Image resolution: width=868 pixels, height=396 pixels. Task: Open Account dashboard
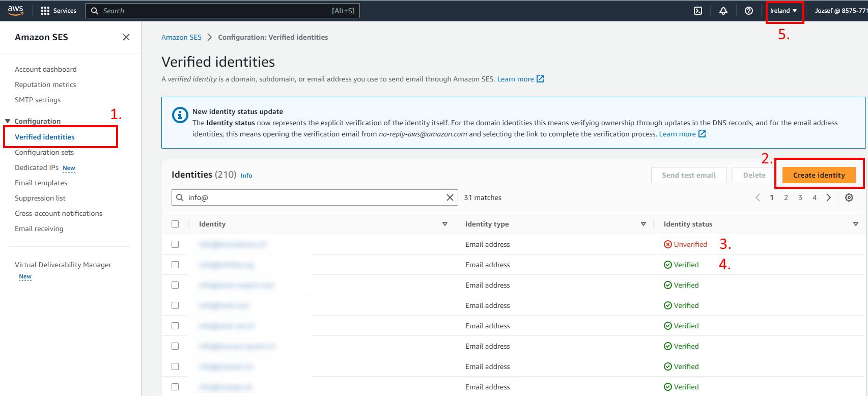(46, 69)
